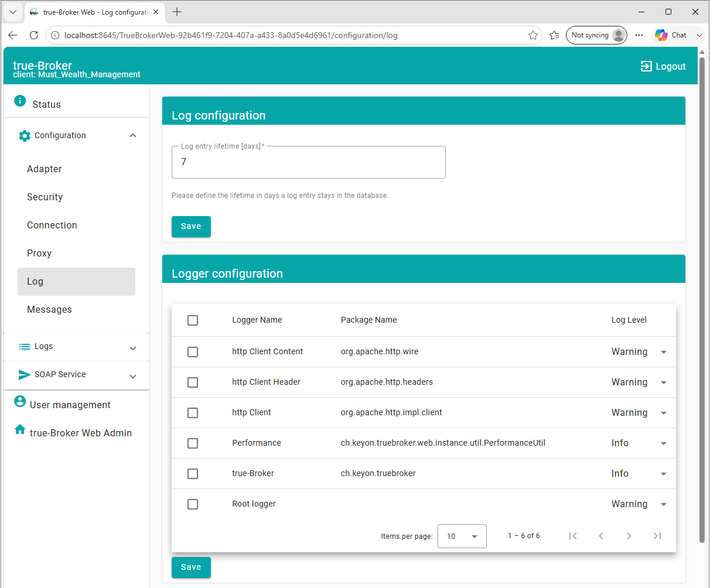Click the org.apache.http.headers package cell
This screenshot has width=710, height=588.
coord(387,382)
